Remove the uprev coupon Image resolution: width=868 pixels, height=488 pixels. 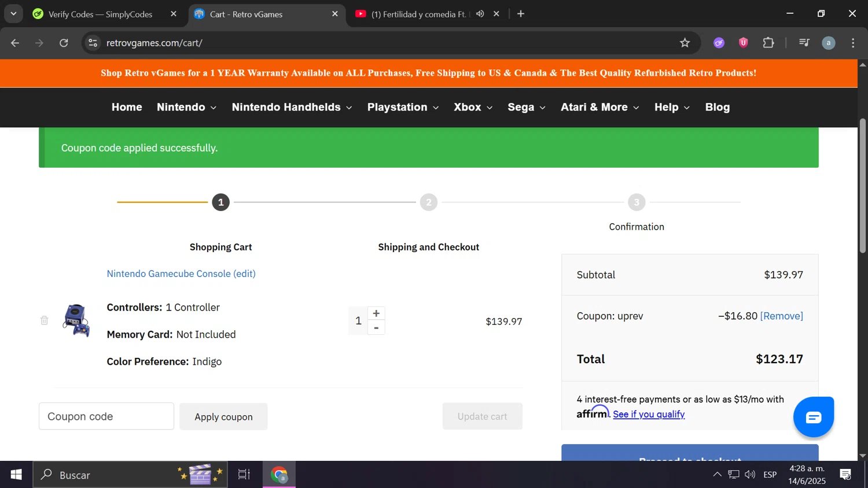781,316
